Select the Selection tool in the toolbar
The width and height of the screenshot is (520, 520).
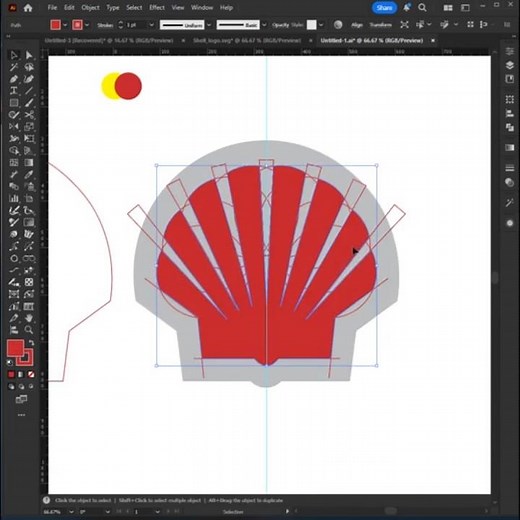[x=14, y=55]
